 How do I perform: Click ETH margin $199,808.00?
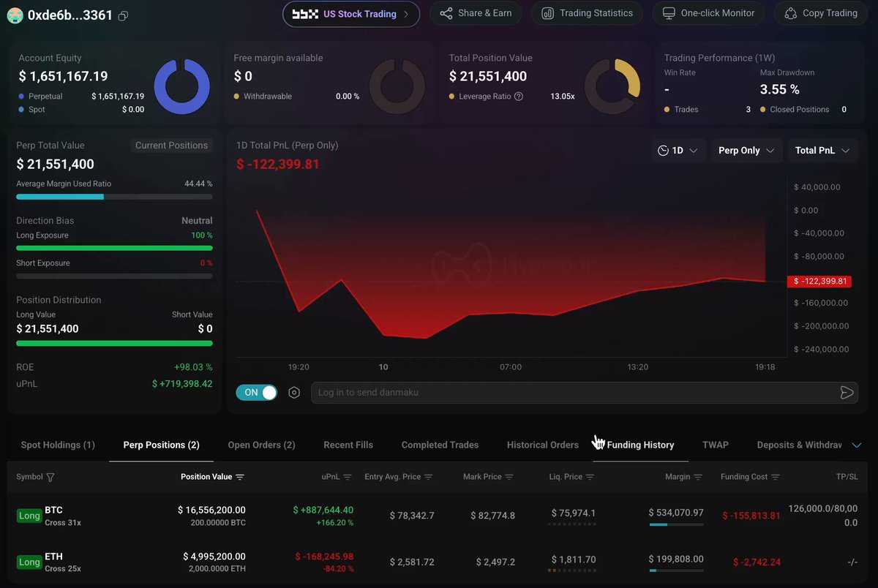[676, 559]
